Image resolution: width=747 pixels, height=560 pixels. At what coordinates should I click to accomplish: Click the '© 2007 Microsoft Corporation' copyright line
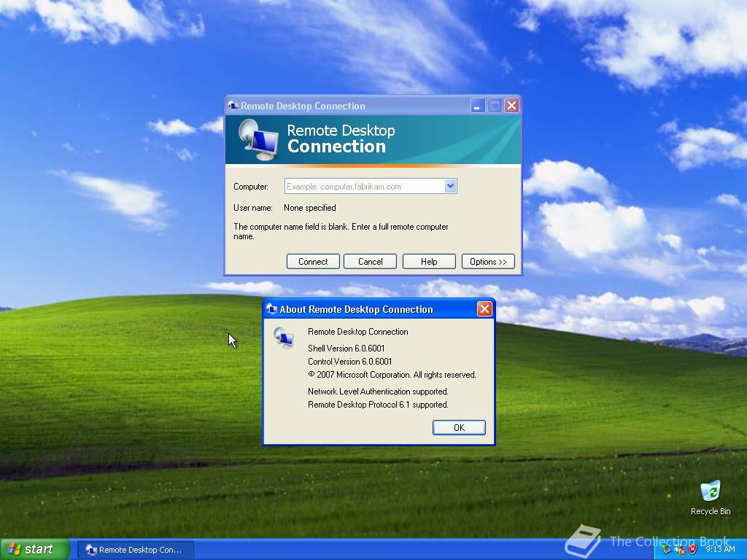click(392, 375)
